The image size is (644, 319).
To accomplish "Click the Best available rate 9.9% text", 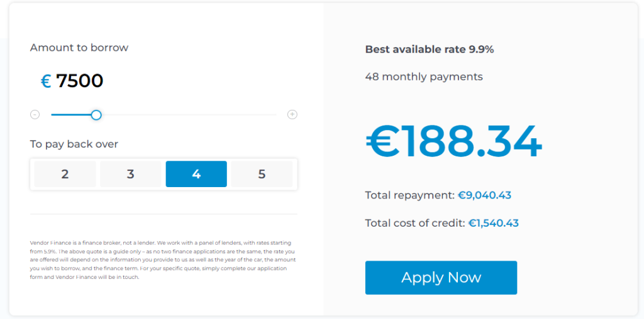I will 430,50.
